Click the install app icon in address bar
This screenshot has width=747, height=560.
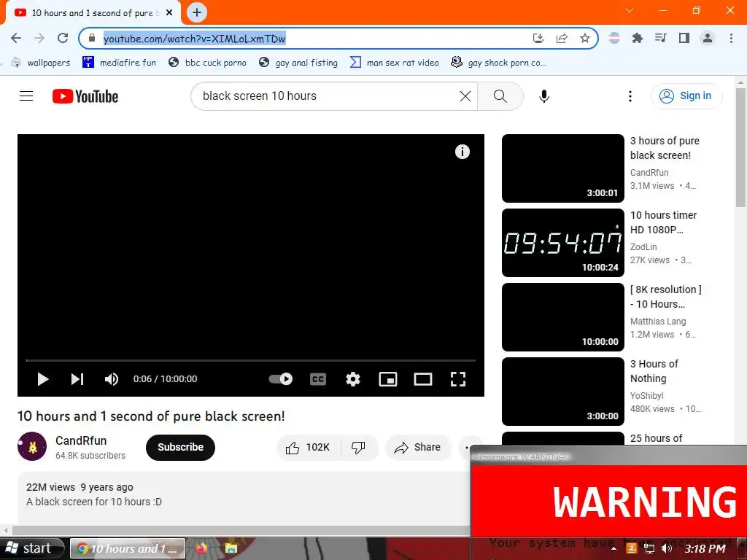click(x=538, y=38)
